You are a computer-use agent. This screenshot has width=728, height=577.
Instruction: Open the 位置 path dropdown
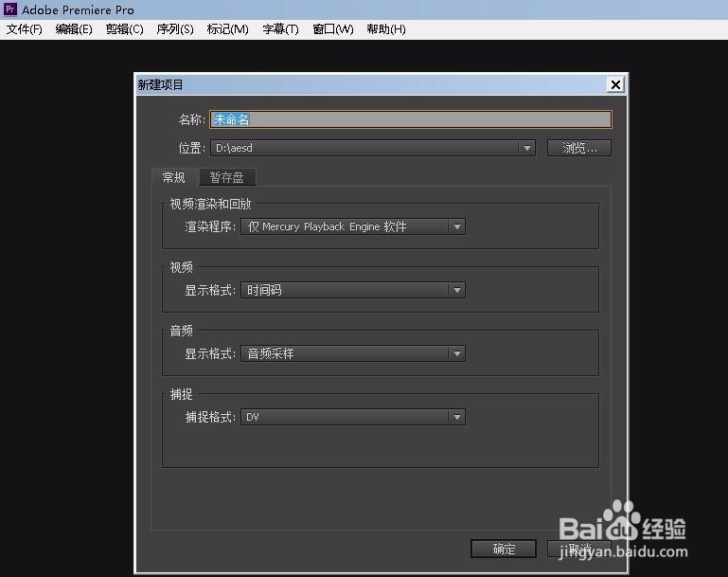tap(372, 148)
